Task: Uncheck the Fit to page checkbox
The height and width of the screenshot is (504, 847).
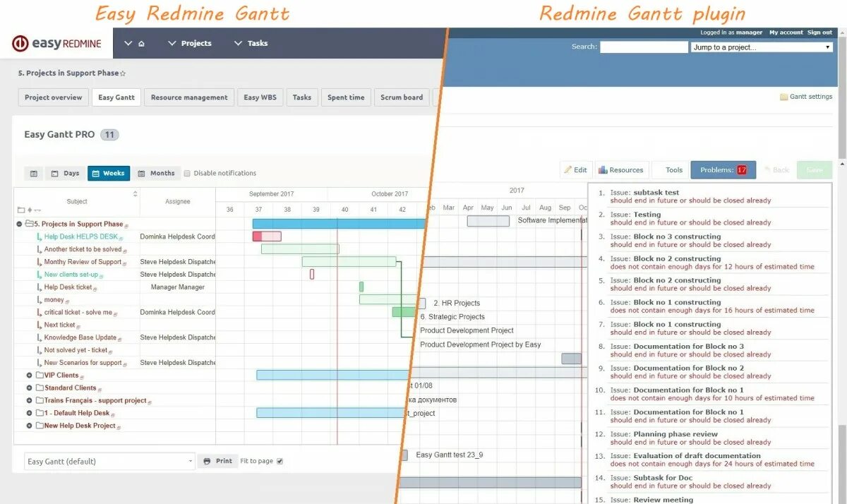Action: click(x=280, y=462)
